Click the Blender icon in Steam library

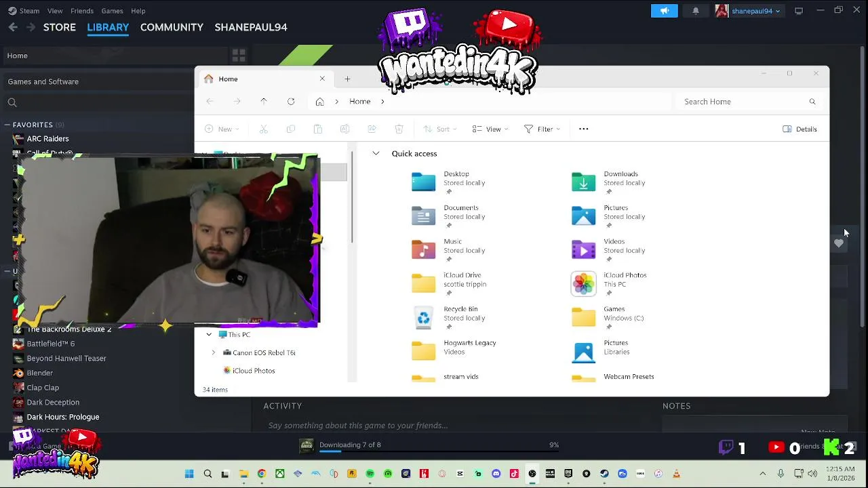18,373
